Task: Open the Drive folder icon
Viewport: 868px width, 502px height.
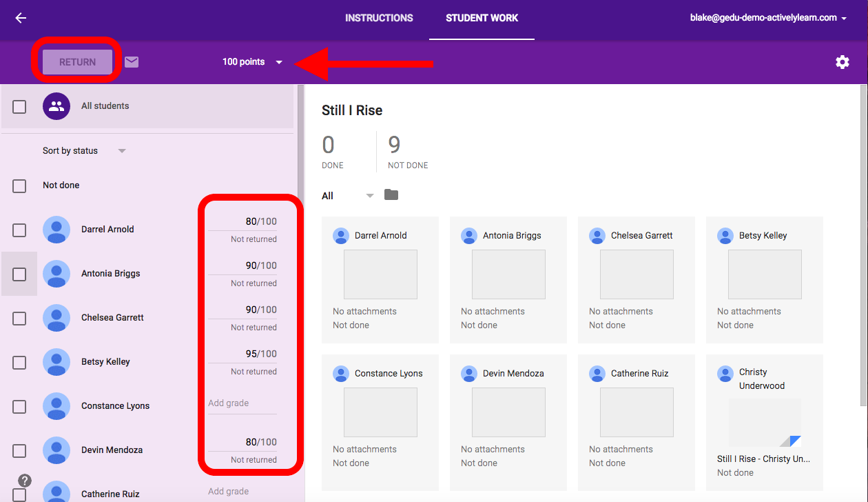Action: pos(391,195)
